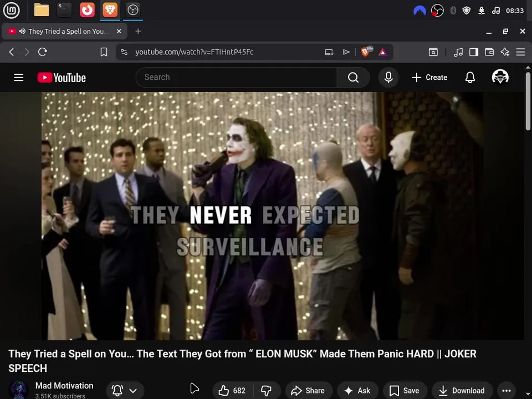Click the install app icon in address bar
The width and height of the screenshot is (532, 399).
click(329, 52)
